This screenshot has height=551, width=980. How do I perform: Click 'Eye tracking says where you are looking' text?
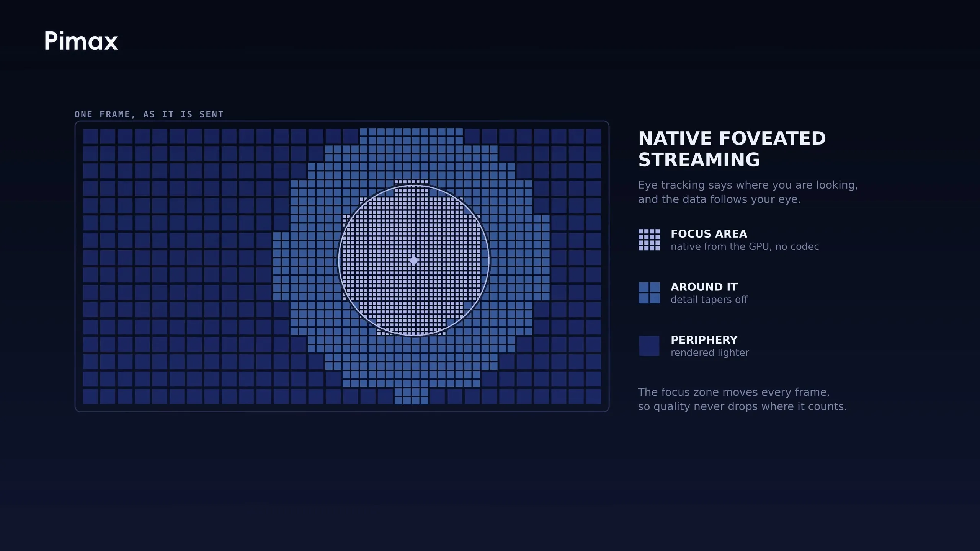click(748, 185)
